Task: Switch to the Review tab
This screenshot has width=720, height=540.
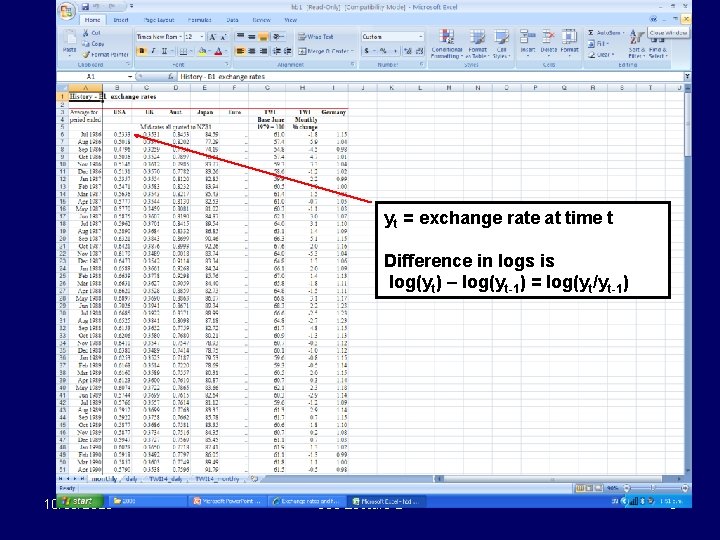Action: 261,20
